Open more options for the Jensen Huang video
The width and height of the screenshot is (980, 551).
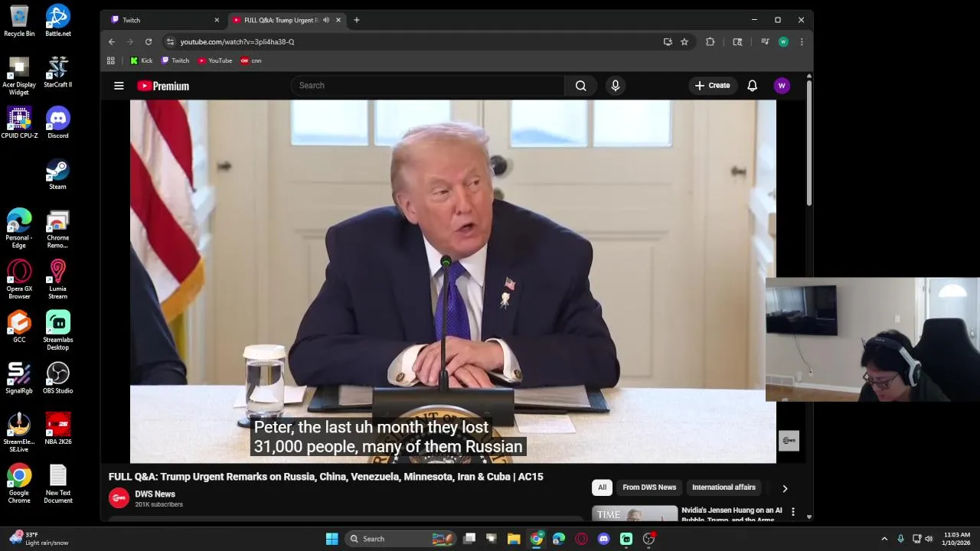point(793,511)
